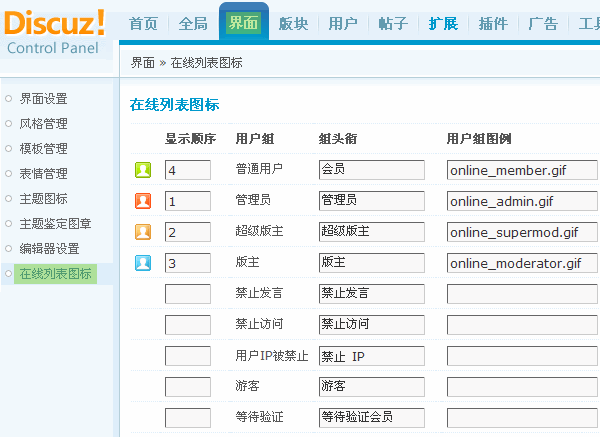
Task: Click the empty icon field for 游客
Action: (x=522, y=387)
